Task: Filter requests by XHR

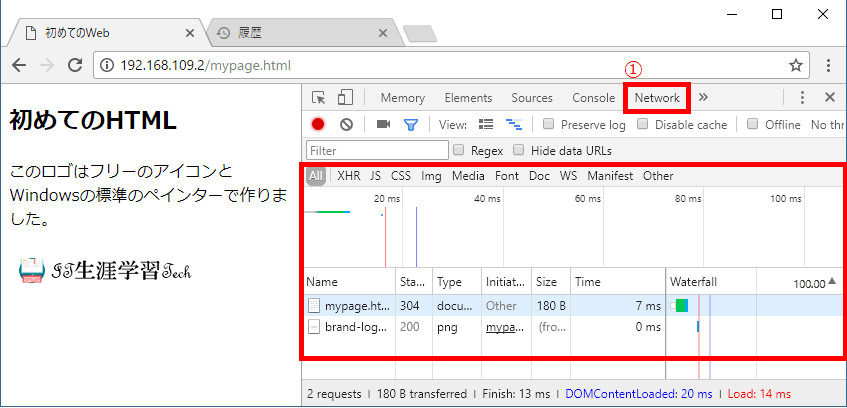Action: tap(349, 176)
